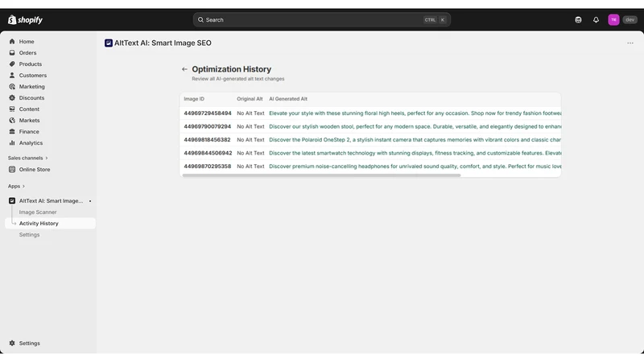Viewport: 644px width, 362px height.
Task: Click the Finance bank icon
Action: pos(12,132)
